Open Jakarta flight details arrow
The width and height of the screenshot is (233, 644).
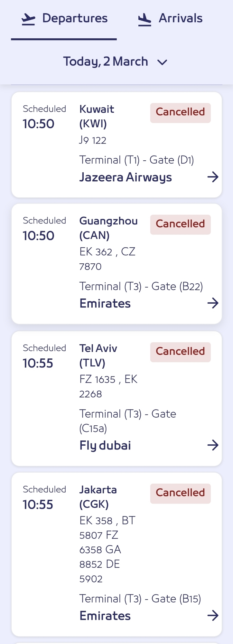tap(213, 616)
